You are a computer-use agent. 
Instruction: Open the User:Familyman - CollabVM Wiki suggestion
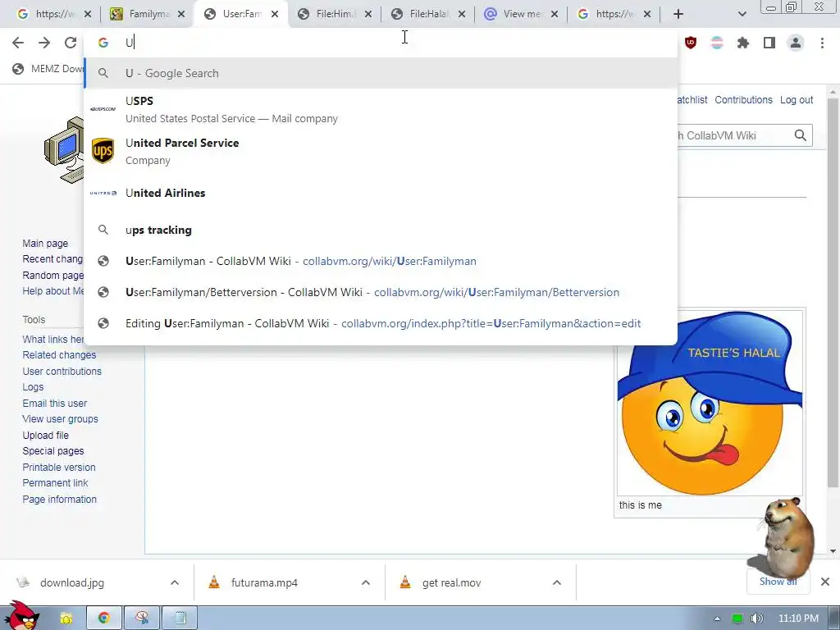coord(381,261)
